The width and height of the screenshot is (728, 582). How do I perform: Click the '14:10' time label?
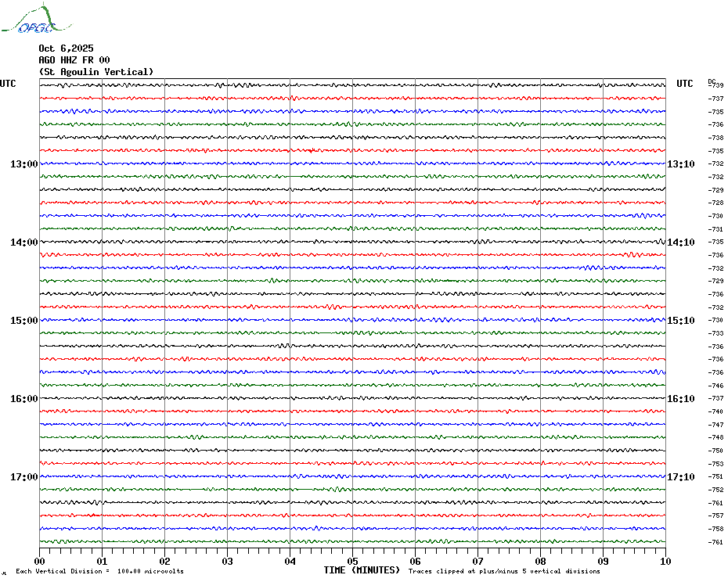tap(681, 242)
